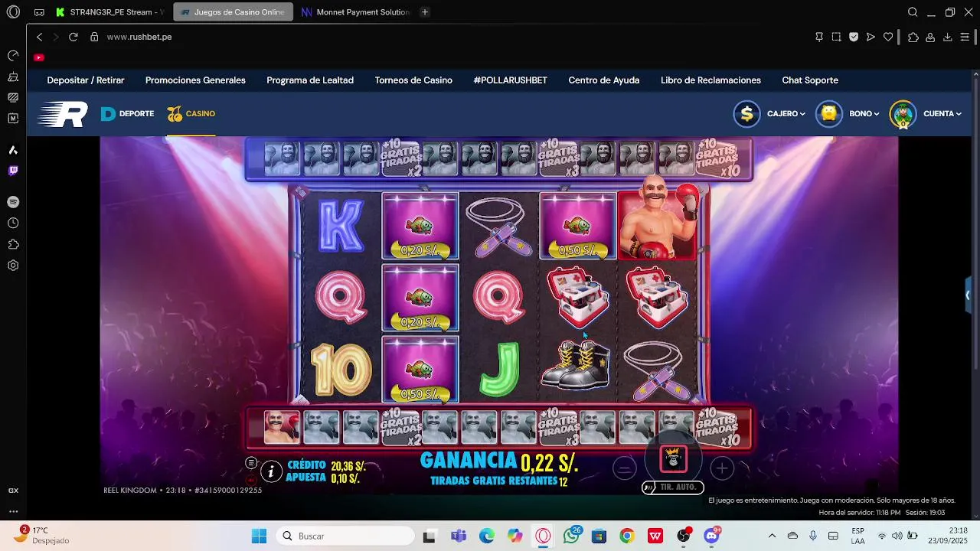Click the spin button with gorilla icon
Image resolution: width=980 pixels, height=551 pixels.
[x=673, y=458]
